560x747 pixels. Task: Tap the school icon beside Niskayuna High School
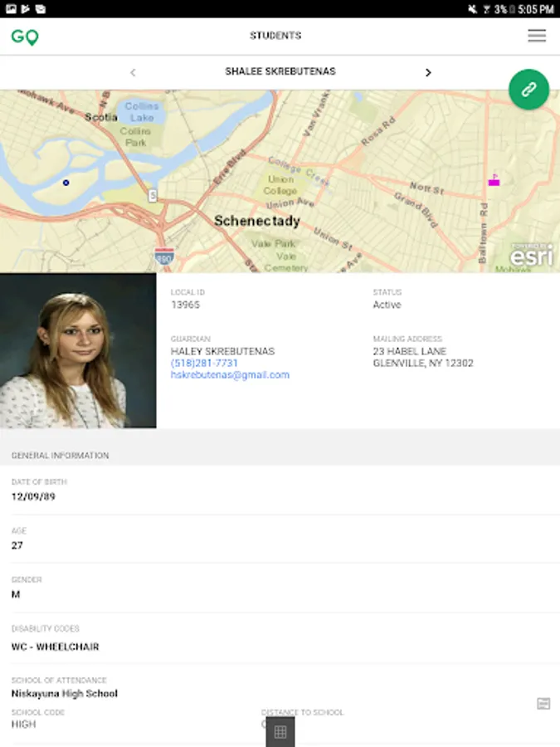[x=543, y=704]
